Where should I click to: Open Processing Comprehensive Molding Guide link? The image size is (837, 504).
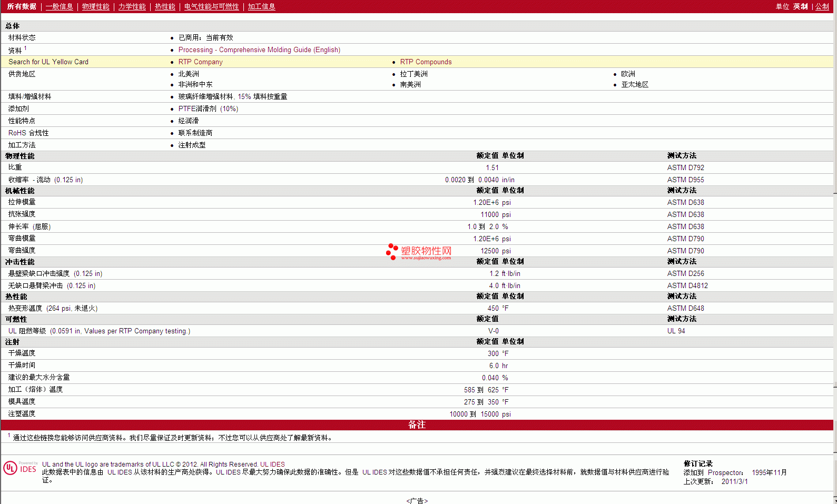point(259,50)
